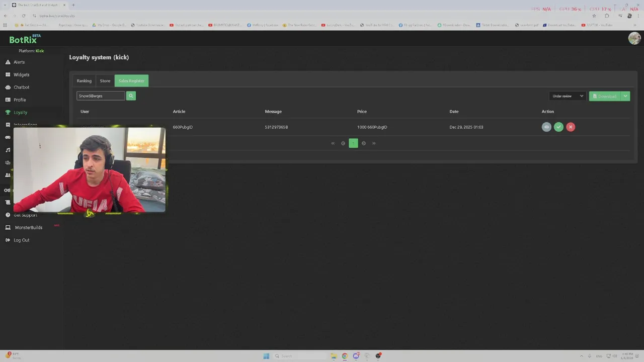The width and height of the screenshot is (644, 362).
Task: Go to the next results page
Action: (364, 143)
